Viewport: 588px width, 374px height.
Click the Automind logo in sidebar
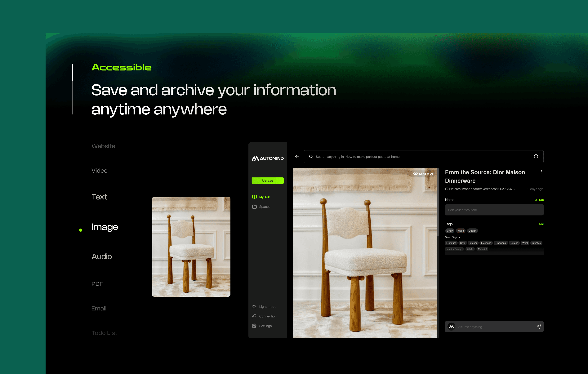268,158
